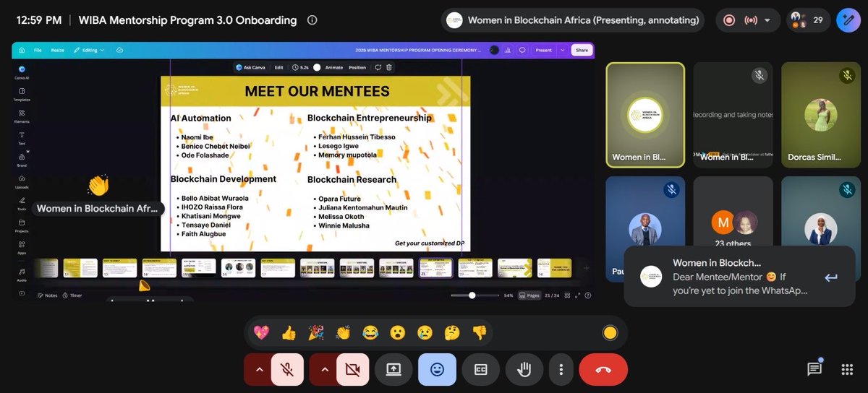The image size is (868, 393).
Task: Reply to Women in Blockchain chat notification
Action: click(x=831, y=277)
